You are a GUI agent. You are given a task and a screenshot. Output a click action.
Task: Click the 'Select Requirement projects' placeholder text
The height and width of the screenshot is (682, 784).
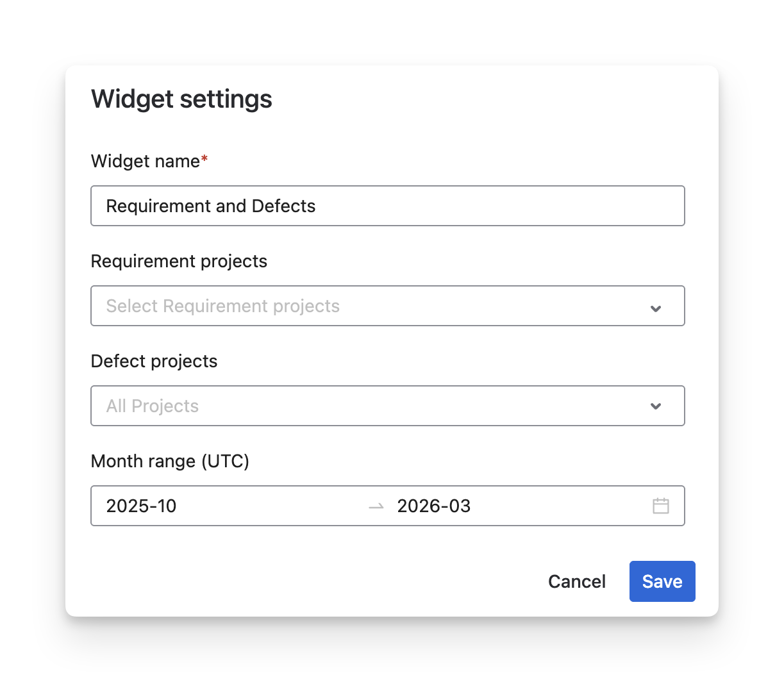[x=222, y=306]
